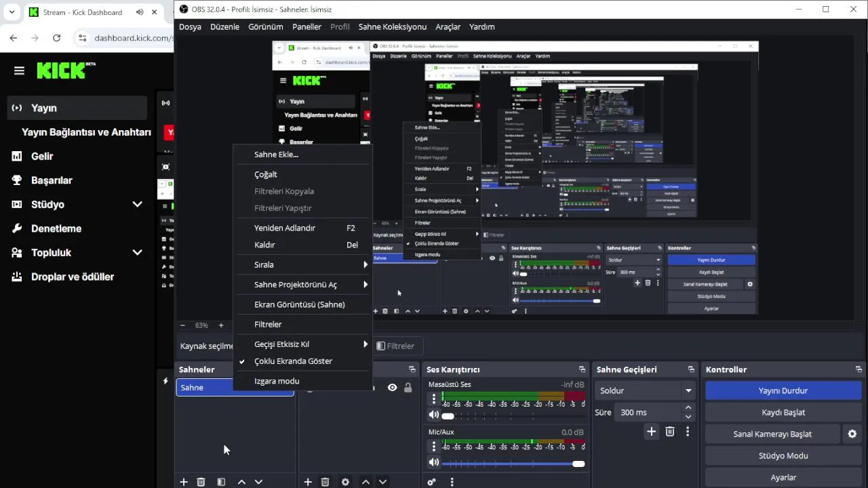The image size is (868, 488).
Task: Pop out the Ses Karıştırıcı dock
Action: coord(582,369)
